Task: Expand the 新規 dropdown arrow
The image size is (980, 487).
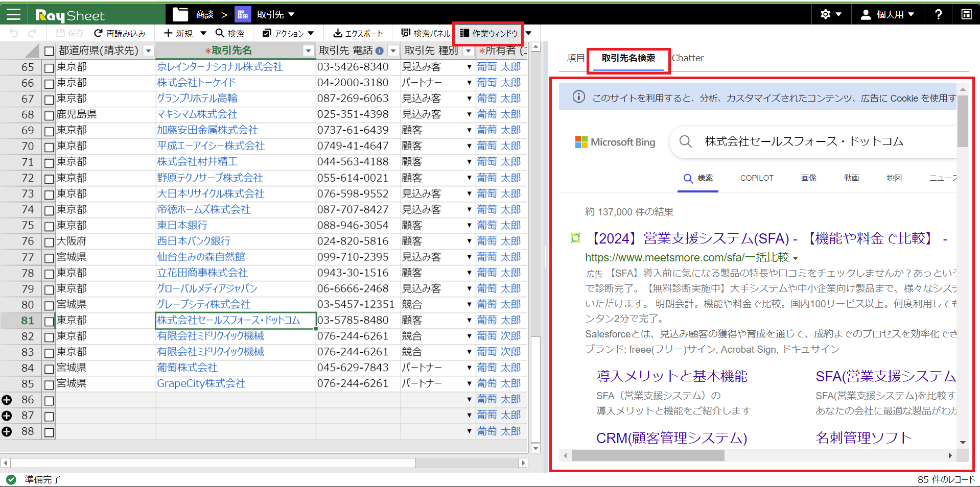Action: (203, 33)
